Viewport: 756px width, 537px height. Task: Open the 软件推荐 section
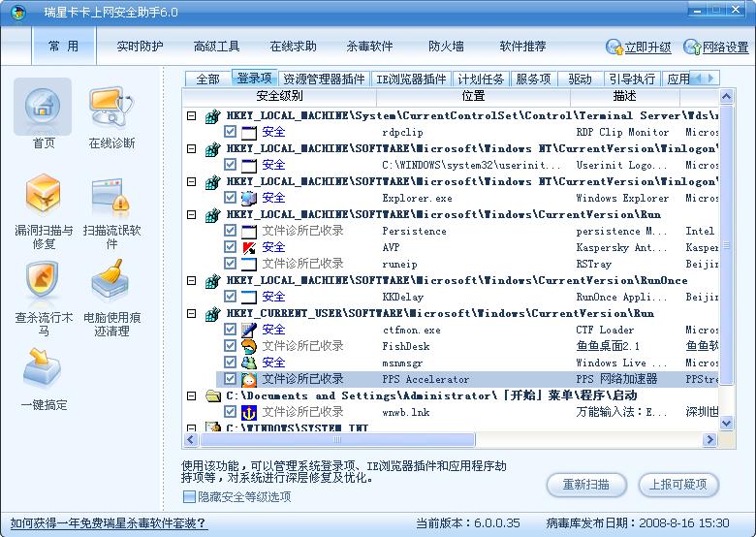point(522,47)
